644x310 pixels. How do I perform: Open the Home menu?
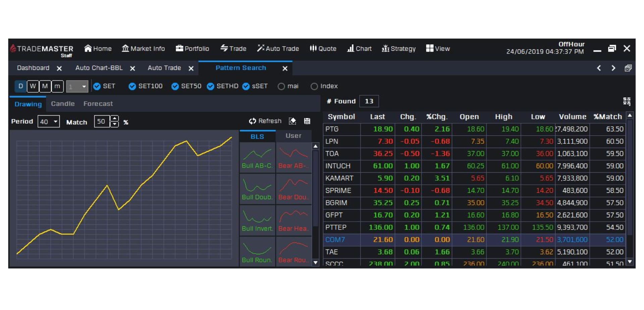click(x=98, y=49)
